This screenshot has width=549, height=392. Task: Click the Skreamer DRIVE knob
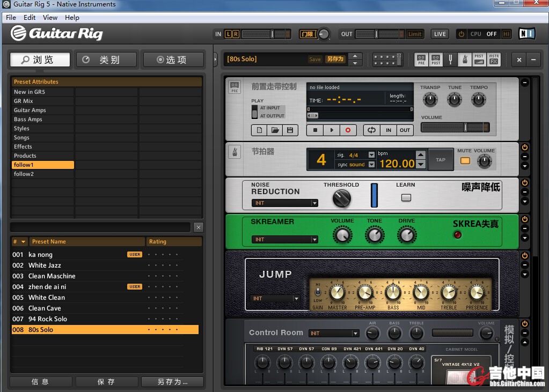[407, 235]
